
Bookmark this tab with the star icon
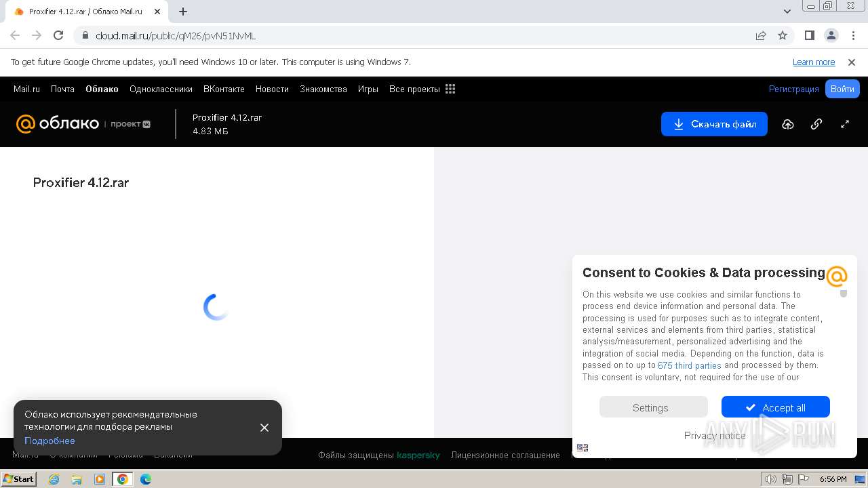click(x=783, y=36)
